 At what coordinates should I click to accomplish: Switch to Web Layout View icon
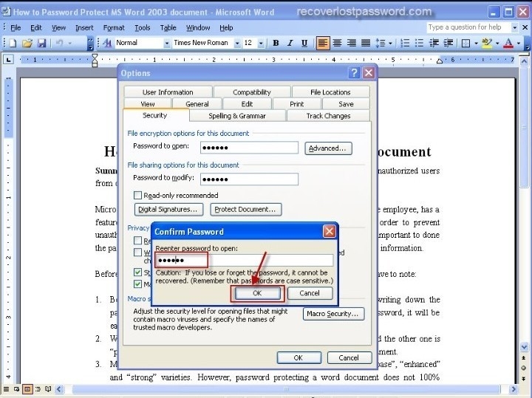point(16,389)
